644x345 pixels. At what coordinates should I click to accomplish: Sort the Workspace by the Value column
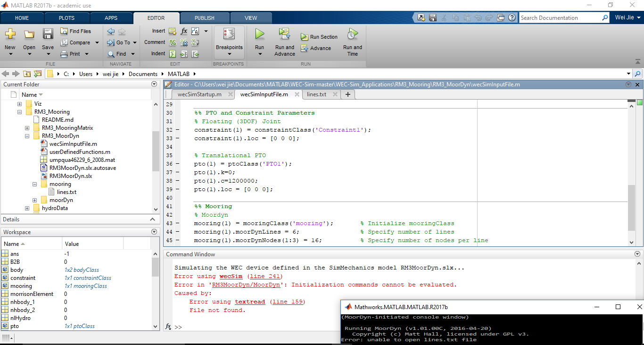click(92, 244)
